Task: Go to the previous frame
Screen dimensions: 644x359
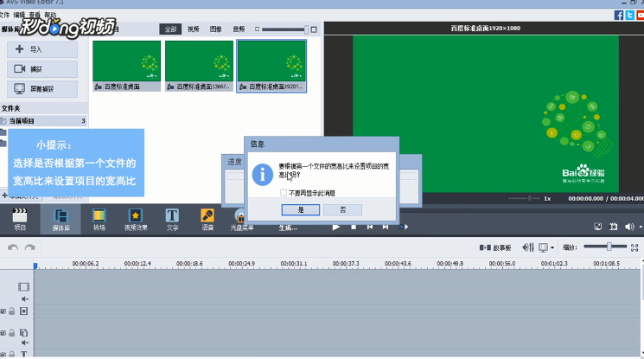Action: tap(370, 227)
